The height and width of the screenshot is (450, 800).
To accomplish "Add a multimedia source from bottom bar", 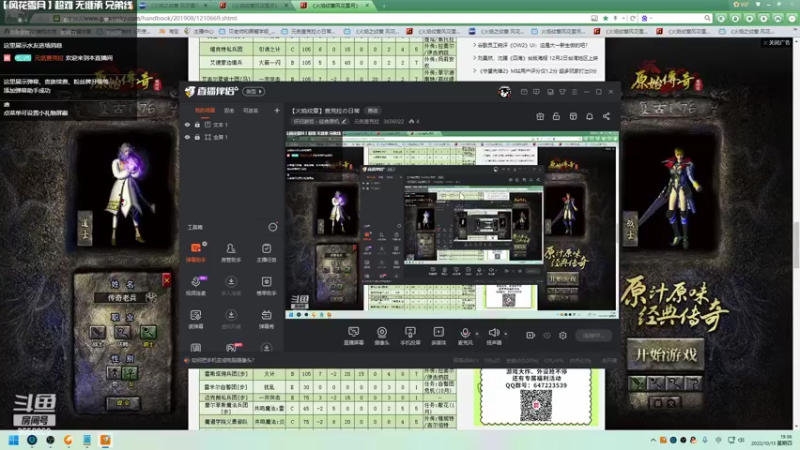I will coord(438,336).
